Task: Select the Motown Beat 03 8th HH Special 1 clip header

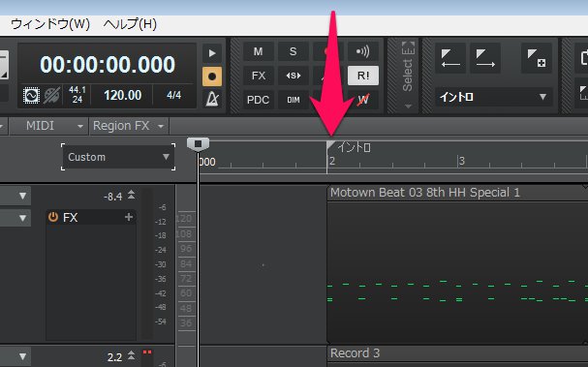Action: (457, 193)
